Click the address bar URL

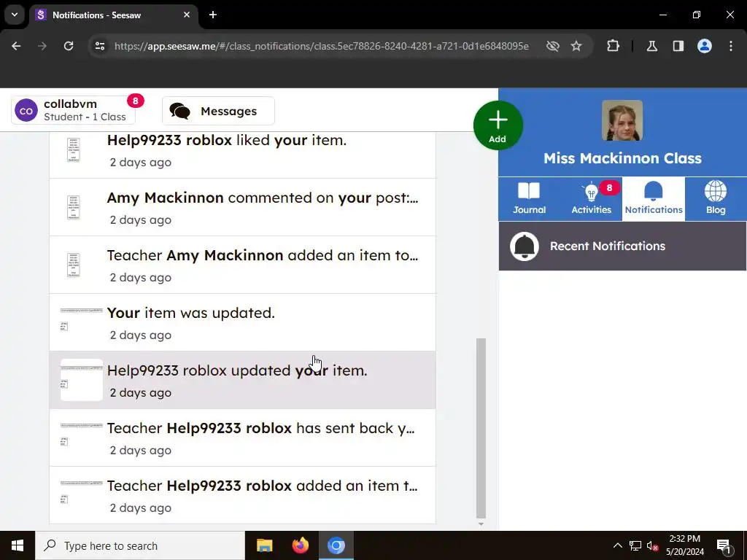322,46
